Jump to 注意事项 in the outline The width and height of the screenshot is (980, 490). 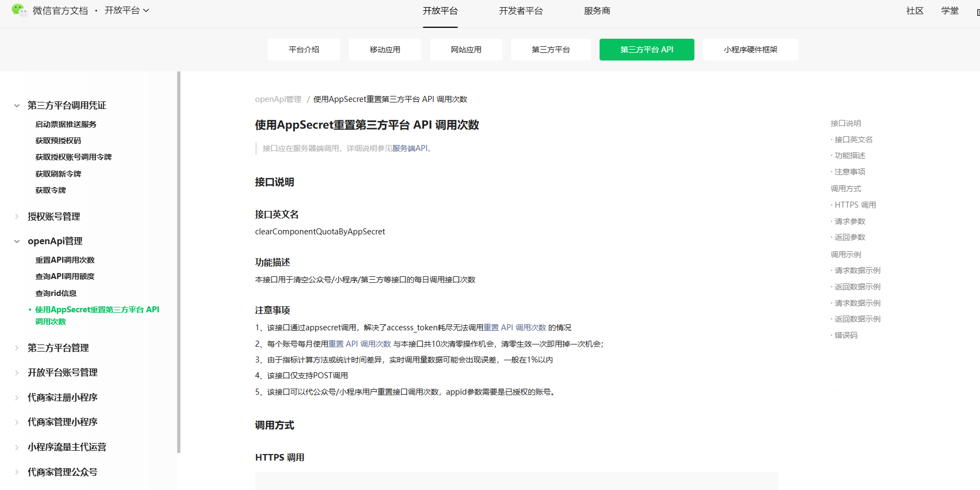click(x=850, y=172)
